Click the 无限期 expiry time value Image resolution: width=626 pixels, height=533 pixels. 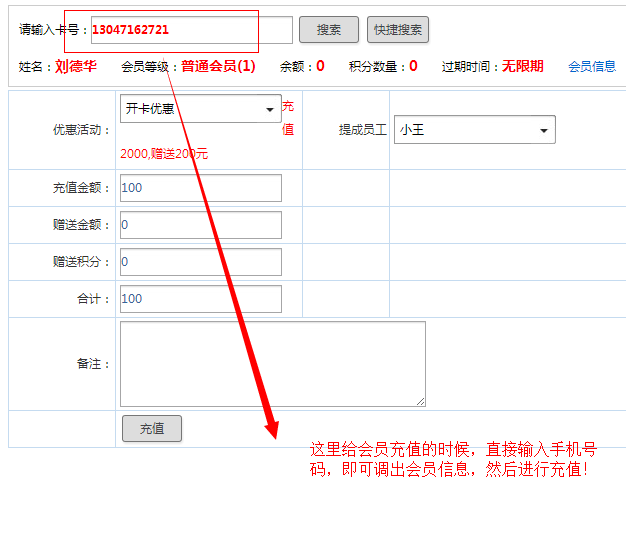tap(523, 67)
